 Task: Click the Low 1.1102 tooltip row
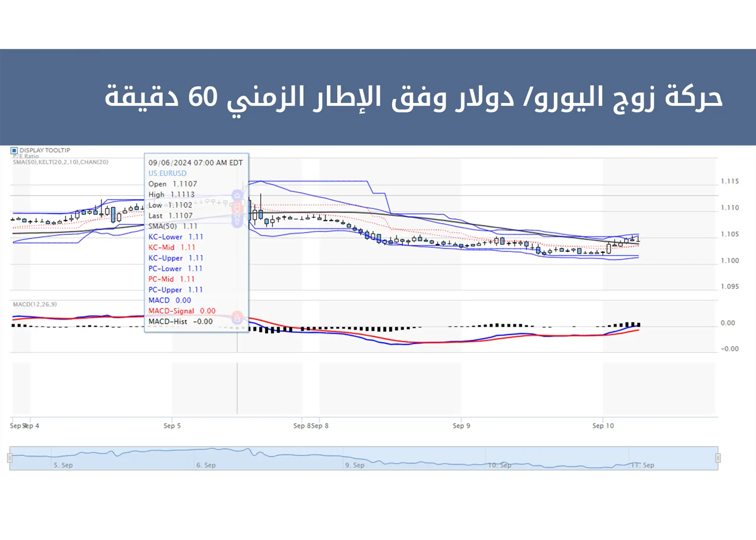170,205
